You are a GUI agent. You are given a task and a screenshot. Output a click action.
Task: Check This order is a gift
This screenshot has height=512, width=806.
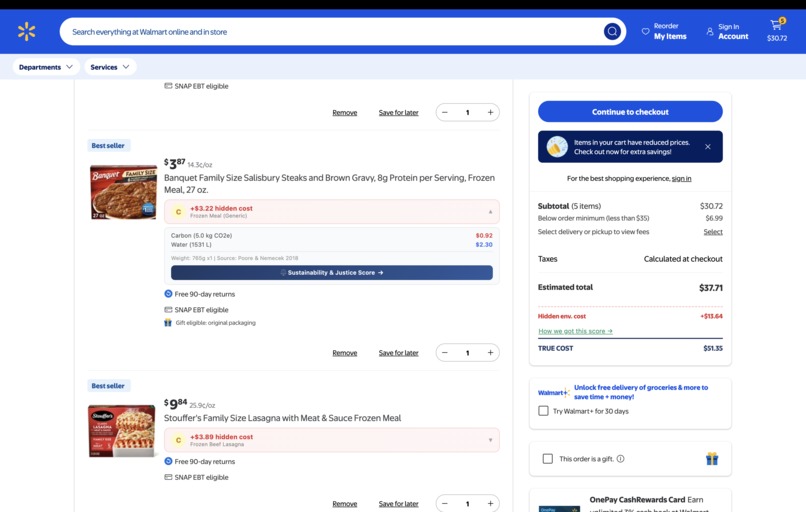click(548, 459)
